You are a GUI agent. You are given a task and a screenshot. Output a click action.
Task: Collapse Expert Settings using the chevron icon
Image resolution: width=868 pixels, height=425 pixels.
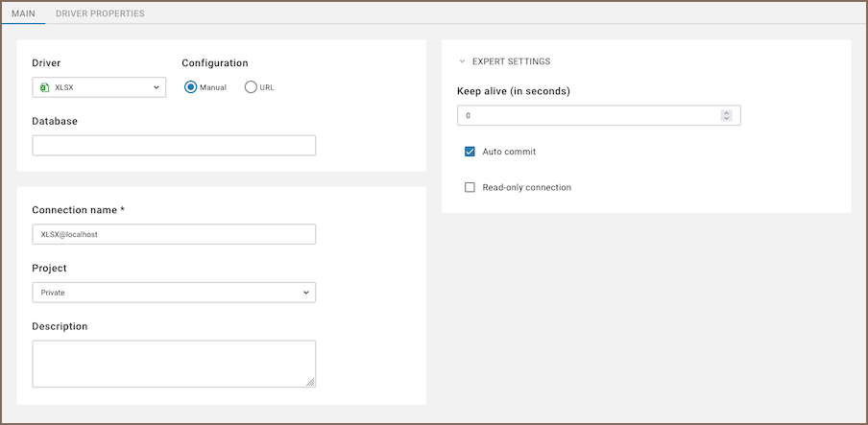pos(462,61)
